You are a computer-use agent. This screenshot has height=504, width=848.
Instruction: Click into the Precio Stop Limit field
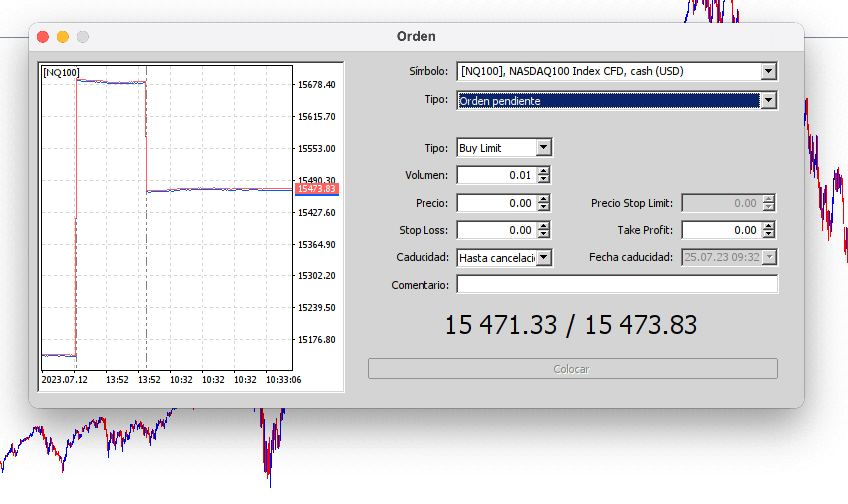[723, 203]
